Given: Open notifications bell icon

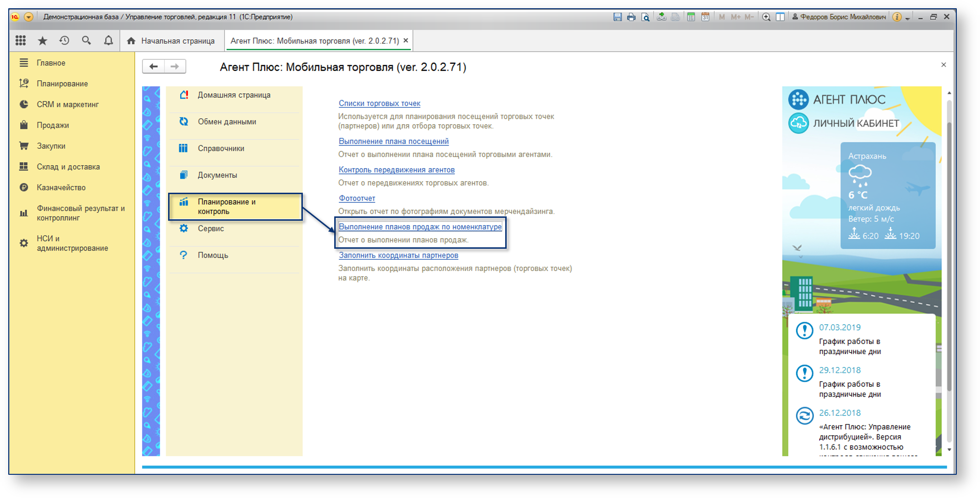Looking at the screenshot, I should point(108,41).
